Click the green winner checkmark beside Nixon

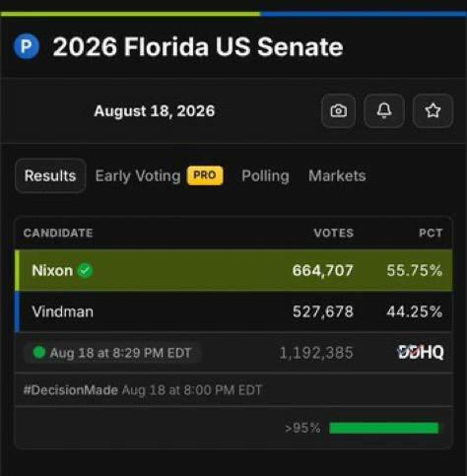tap(86, 271)
